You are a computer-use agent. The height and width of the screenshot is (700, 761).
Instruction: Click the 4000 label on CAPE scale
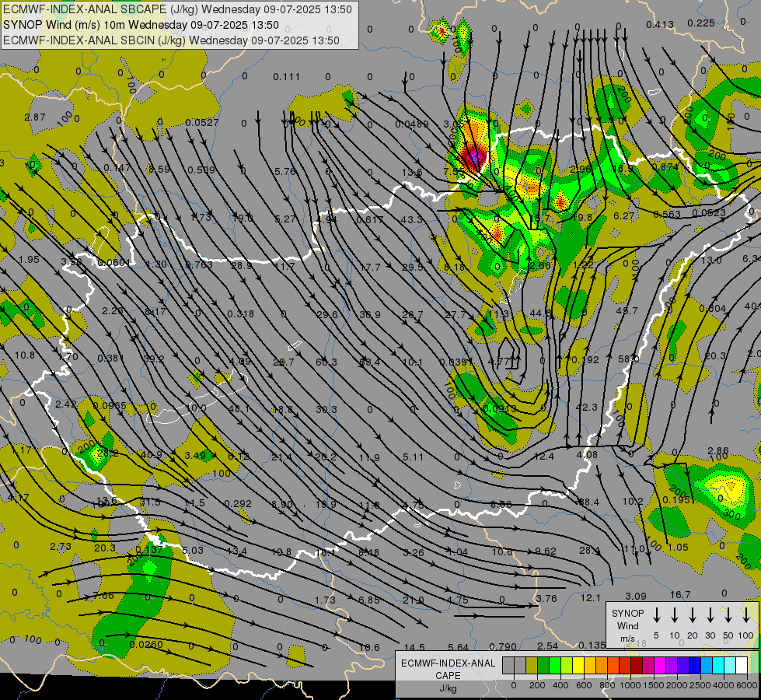coord(724,685)
